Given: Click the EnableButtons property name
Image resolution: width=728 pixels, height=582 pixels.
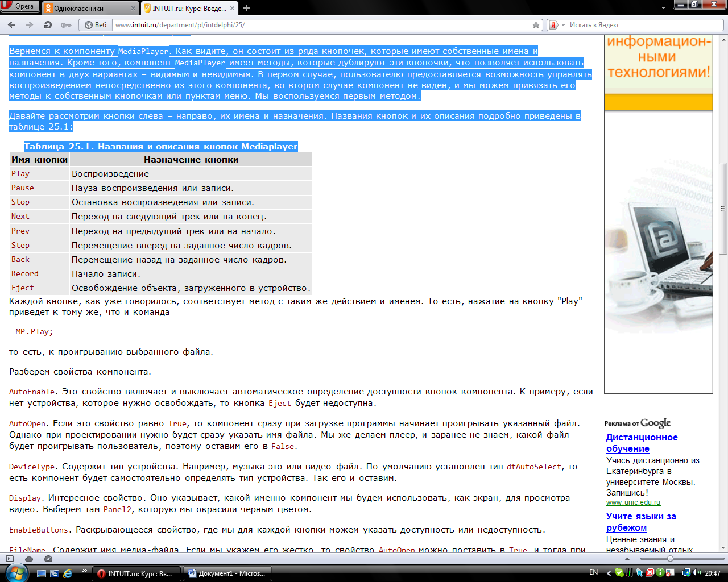Looking at the screenshot, I should coord(39,530).
